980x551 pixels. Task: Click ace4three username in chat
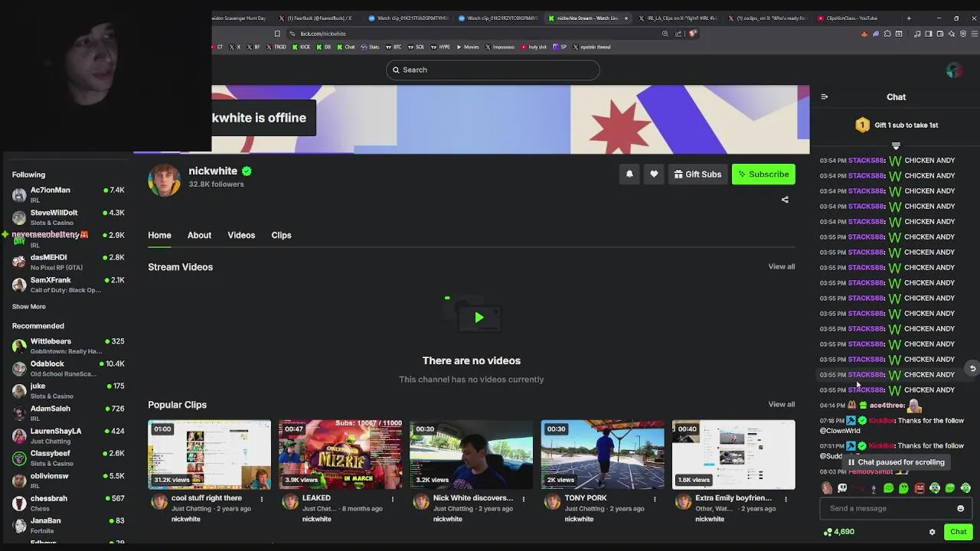point(887,406)
